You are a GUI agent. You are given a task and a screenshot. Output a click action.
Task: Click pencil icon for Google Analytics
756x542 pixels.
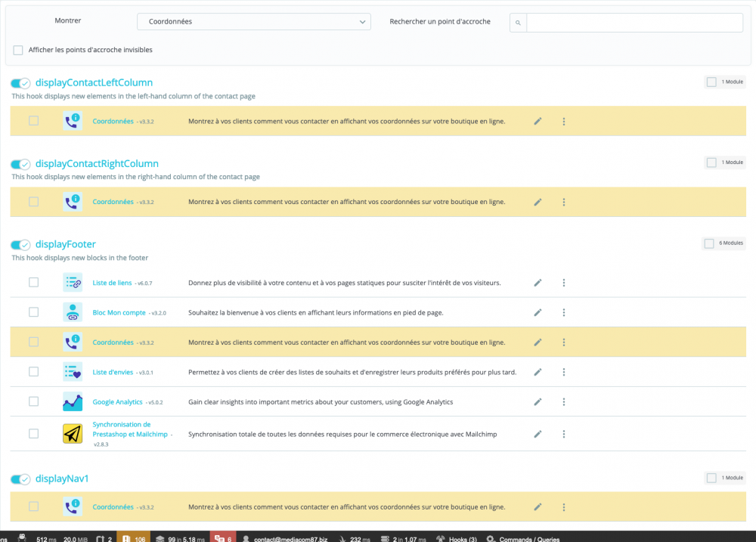[x=538, y=401]
